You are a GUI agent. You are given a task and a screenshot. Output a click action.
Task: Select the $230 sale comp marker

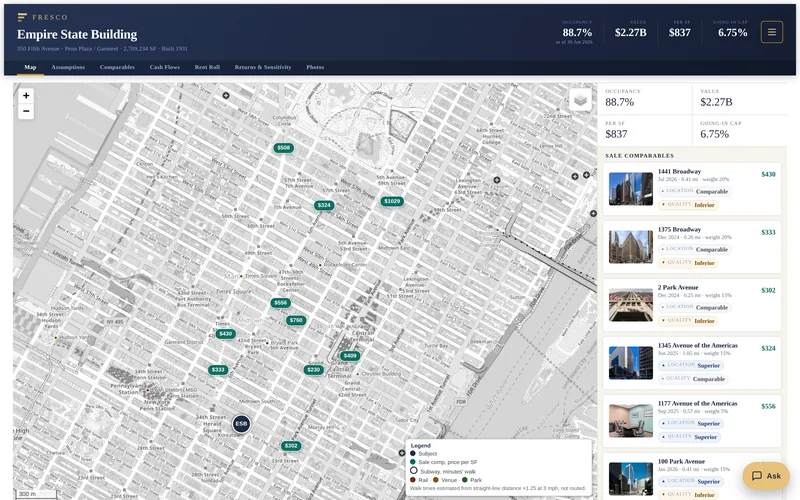coord(314,370)
